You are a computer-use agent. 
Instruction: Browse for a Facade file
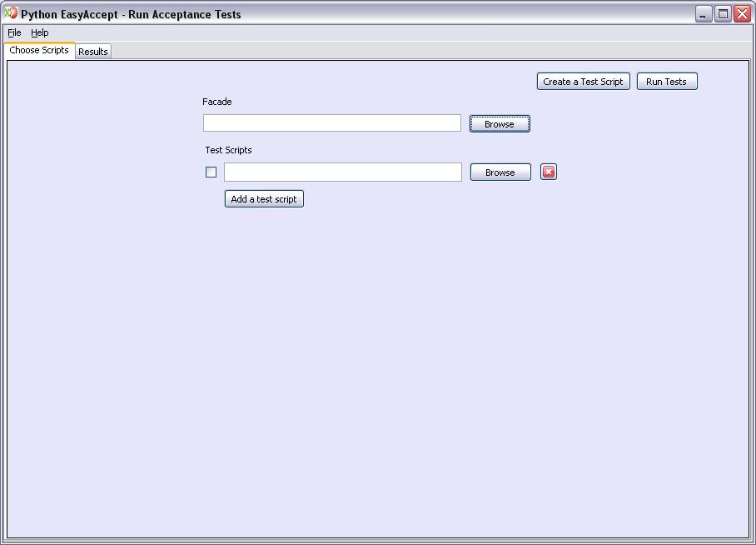coord(500,124)
